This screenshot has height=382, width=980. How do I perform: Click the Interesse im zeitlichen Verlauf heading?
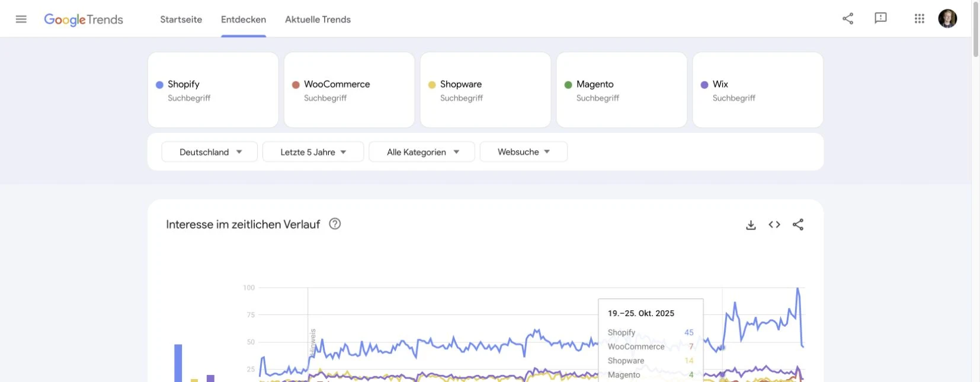pyautogui.click(x=243, y=224)
